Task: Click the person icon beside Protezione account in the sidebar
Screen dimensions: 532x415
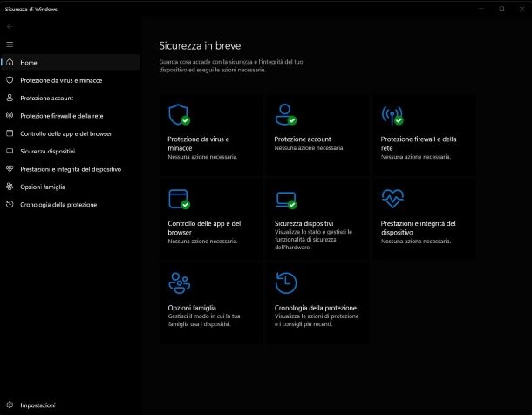Action: tap(10, 98)
